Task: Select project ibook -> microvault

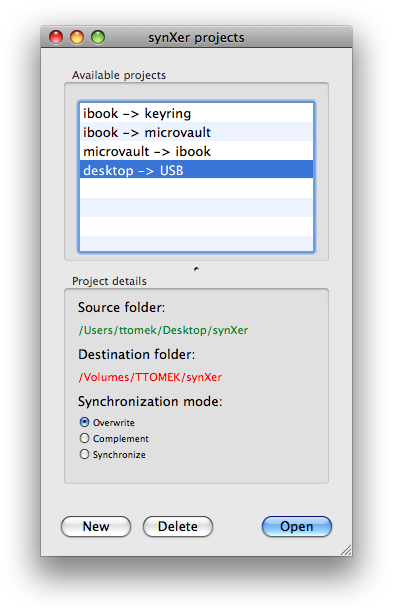Action: tap(196, 132)
